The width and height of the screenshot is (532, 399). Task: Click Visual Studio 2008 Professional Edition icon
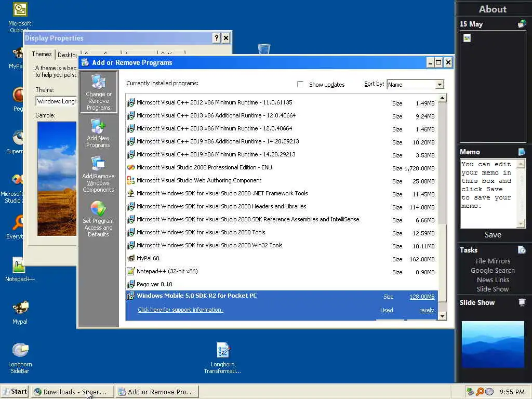[130, 167]
